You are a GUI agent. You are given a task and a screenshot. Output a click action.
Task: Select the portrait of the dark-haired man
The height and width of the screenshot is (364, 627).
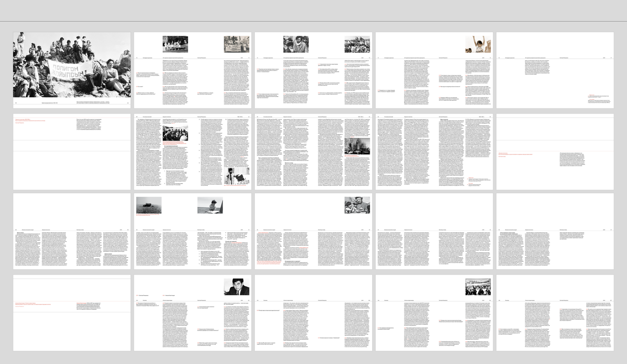[x=236, y=287]
